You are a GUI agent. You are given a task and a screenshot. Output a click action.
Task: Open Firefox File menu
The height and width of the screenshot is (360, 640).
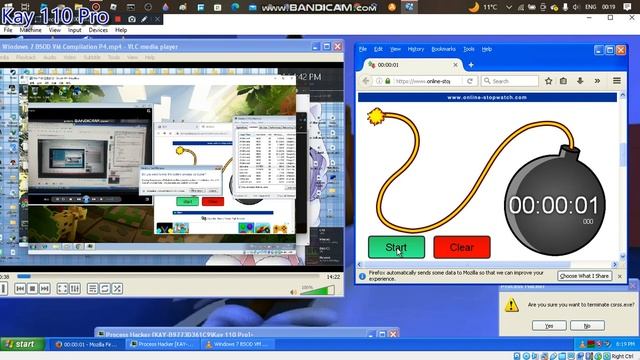[x=362, y=49]
